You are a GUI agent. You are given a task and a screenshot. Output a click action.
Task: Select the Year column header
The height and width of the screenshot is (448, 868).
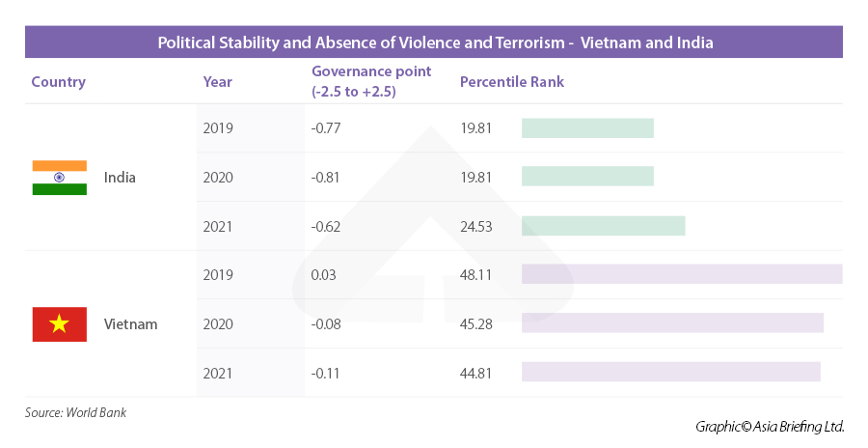[217, 82]
